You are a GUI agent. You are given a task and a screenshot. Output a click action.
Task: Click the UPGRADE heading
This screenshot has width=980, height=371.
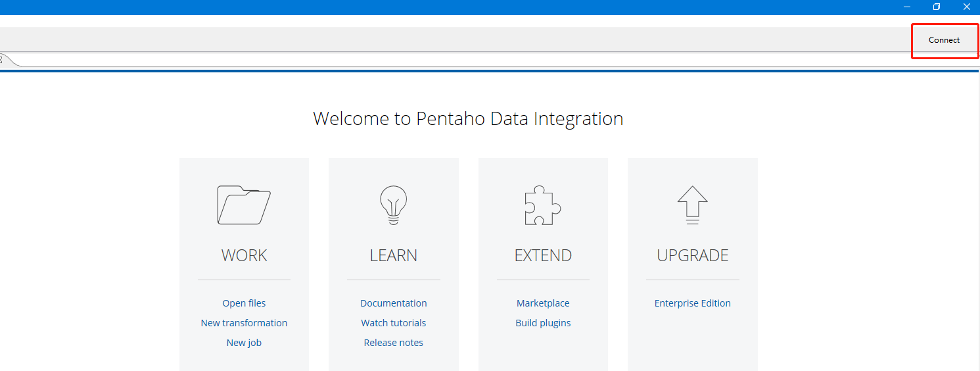coord(693,255)
